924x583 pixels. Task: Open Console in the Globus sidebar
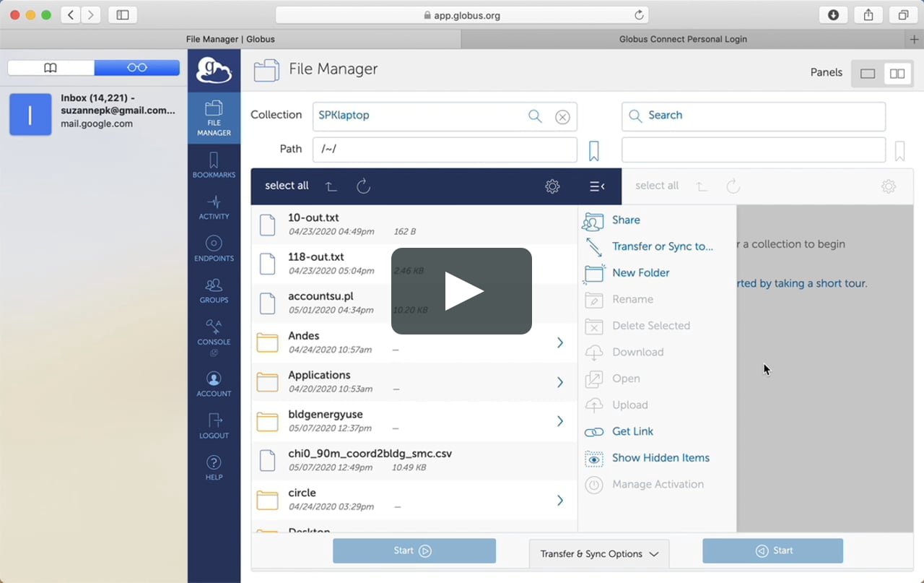214,337
